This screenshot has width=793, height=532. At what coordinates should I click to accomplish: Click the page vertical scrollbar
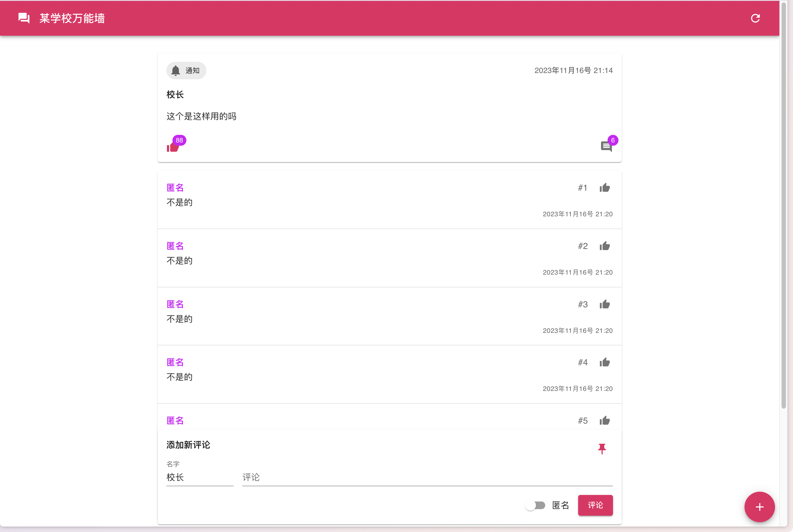[783, 203]
